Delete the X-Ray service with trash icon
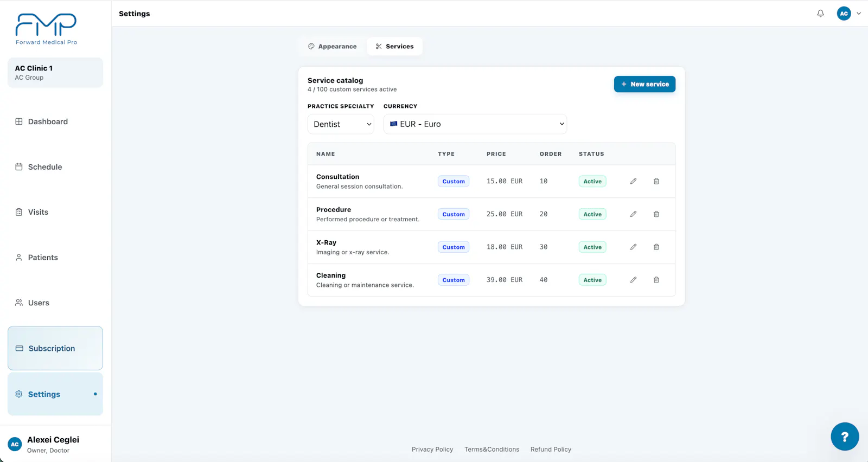The width and height of the screenshot is (868, 462). coord(656,247)
